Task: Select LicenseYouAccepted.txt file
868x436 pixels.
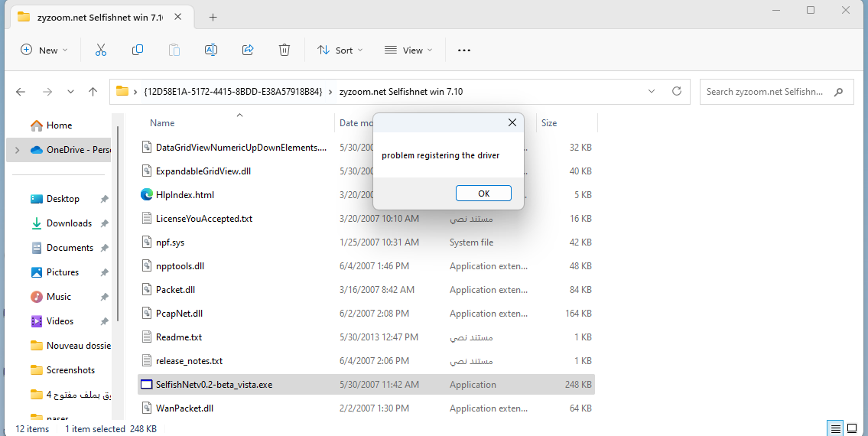Action: pos(366,218)
